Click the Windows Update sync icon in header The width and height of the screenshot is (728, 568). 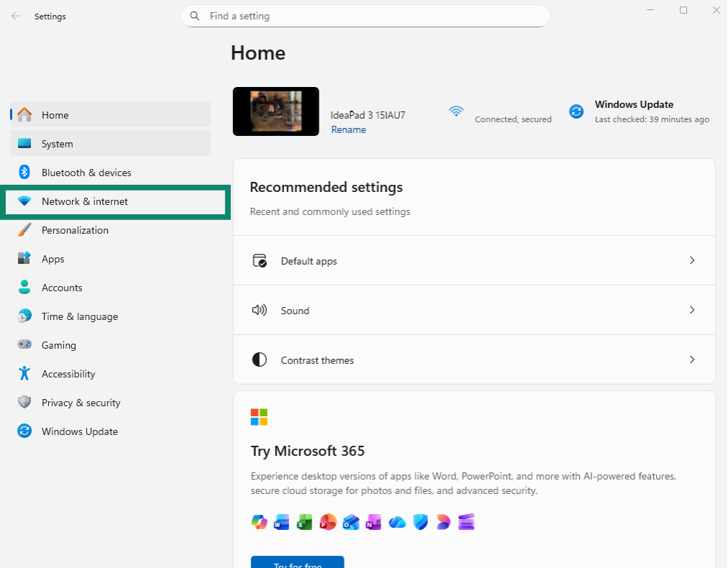coord(576,111)
